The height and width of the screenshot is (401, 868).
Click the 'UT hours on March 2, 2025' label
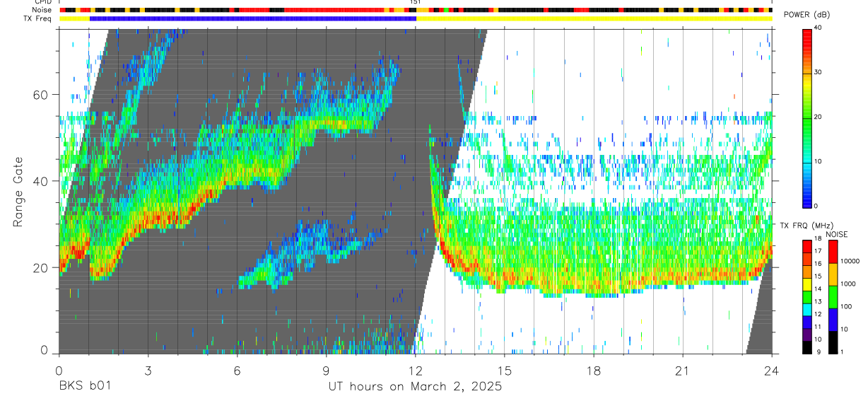pos(415,387)
